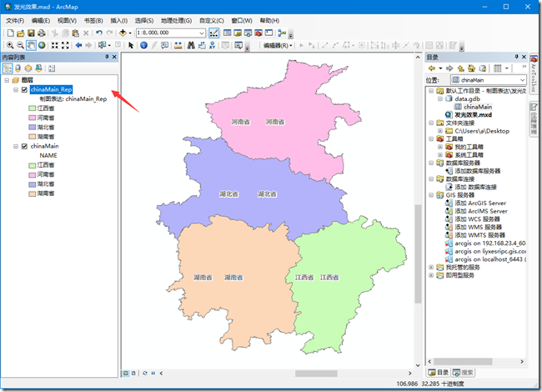Switch to List By Drawing Order
Screen dimensions: 542x392
(8, 68)
